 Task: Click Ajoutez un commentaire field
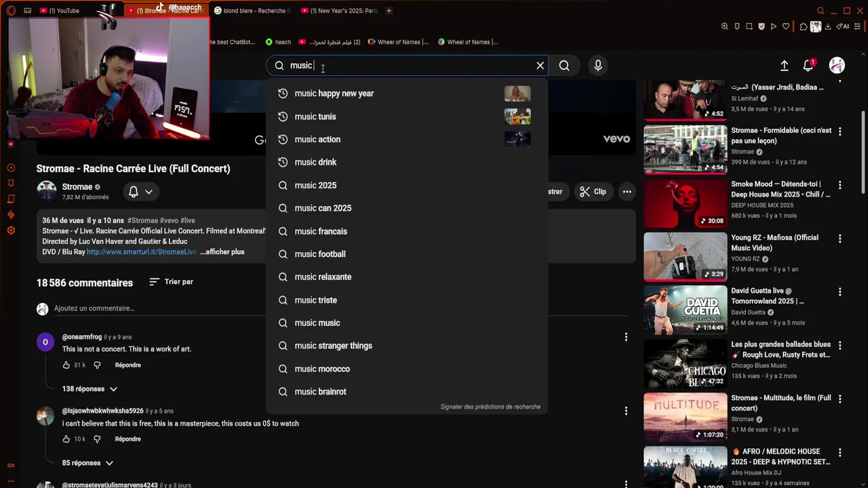point(339,309)
